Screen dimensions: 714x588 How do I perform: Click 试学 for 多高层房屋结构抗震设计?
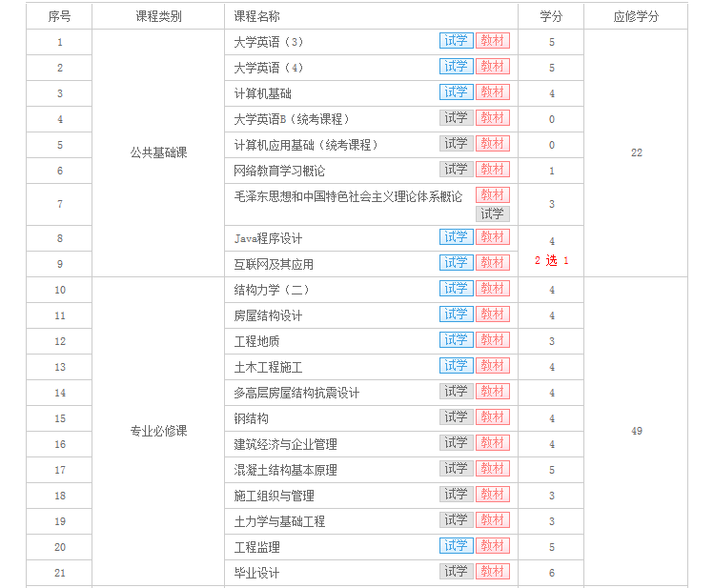pos(456,392)
